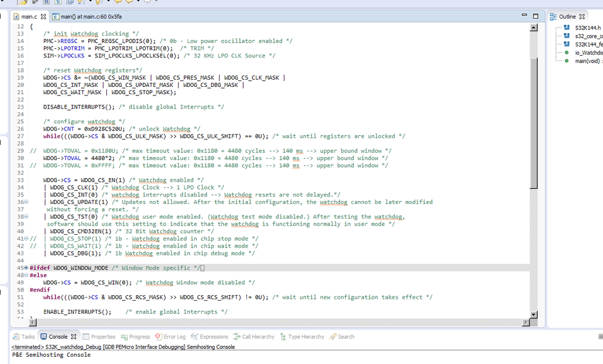Click the editor scrollbar up arrow

point(534,27)
